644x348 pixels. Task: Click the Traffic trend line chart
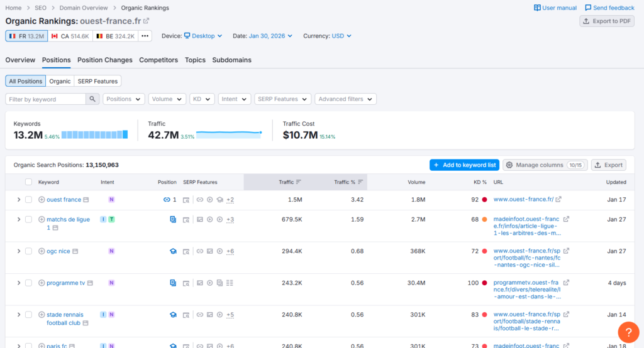[229, 134]
